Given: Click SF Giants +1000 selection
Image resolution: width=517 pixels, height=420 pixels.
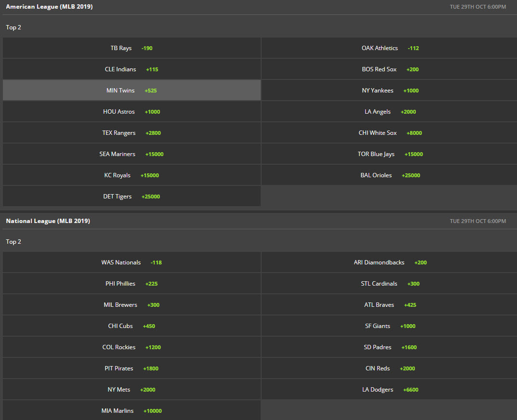Looking at the screenshot, I should [389, 326].
